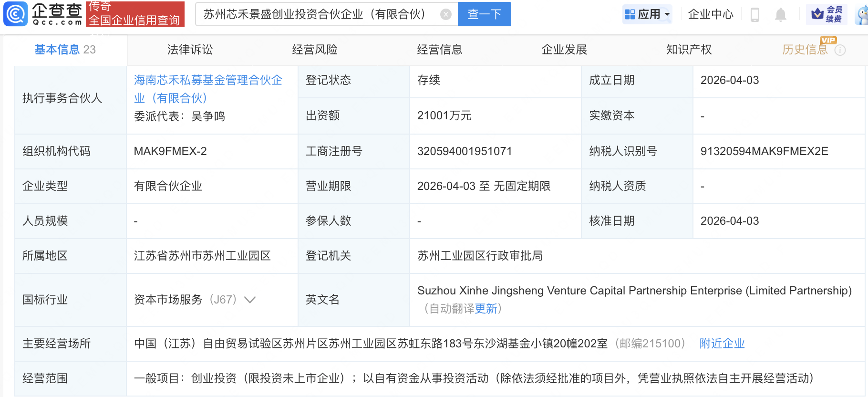This screenshot has height=397, width=868.
Task: Open notifications via the bell icon
Action: click(781, 15)
